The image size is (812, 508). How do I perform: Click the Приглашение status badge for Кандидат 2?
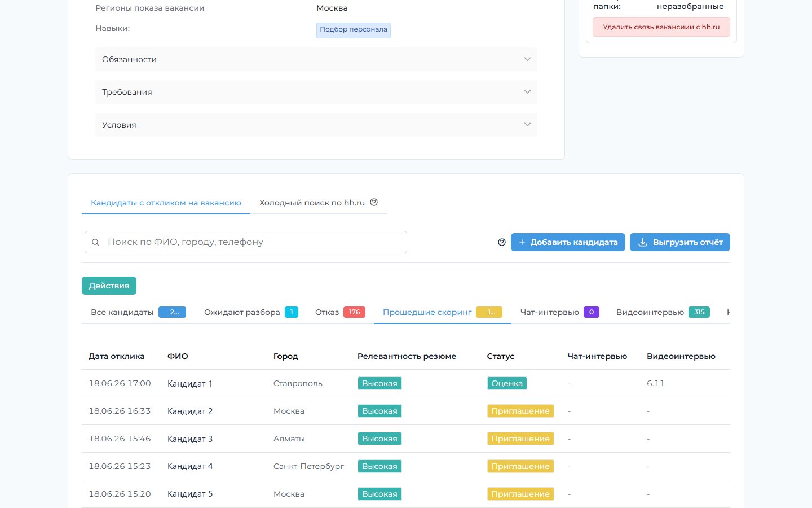point(520,411)
